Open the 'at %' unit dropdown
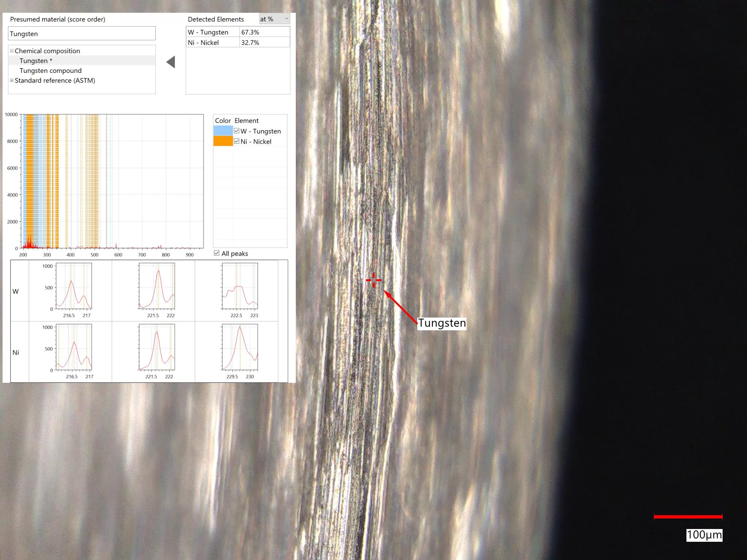Image resolution: width=747 pixels, height=560 pixels. pos(274,19)
